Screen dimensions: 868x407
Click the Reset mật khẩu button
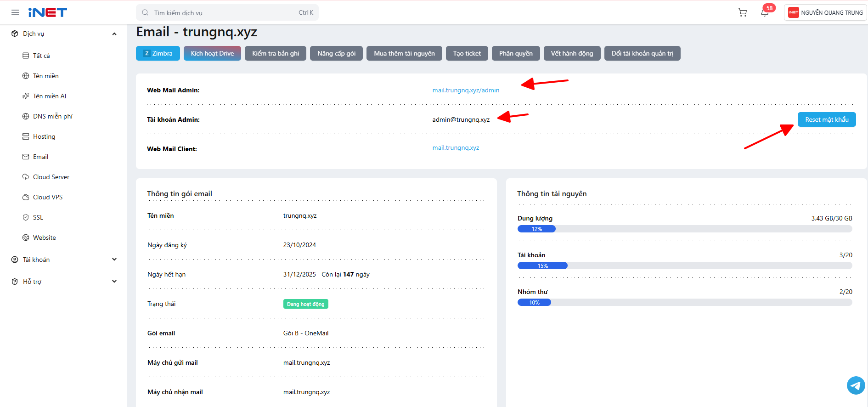point(827,119)
